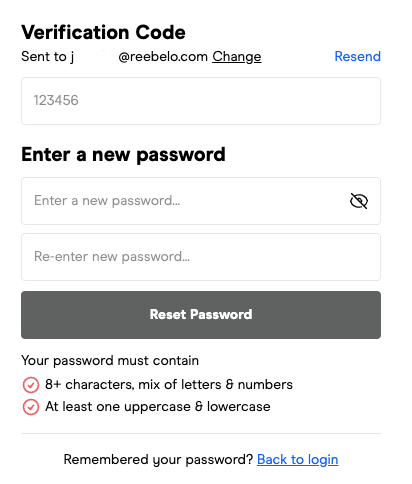Click the red check icon beside uppercase rule
The height and width of the screenshot is (484, 412).
pos(31,407)
